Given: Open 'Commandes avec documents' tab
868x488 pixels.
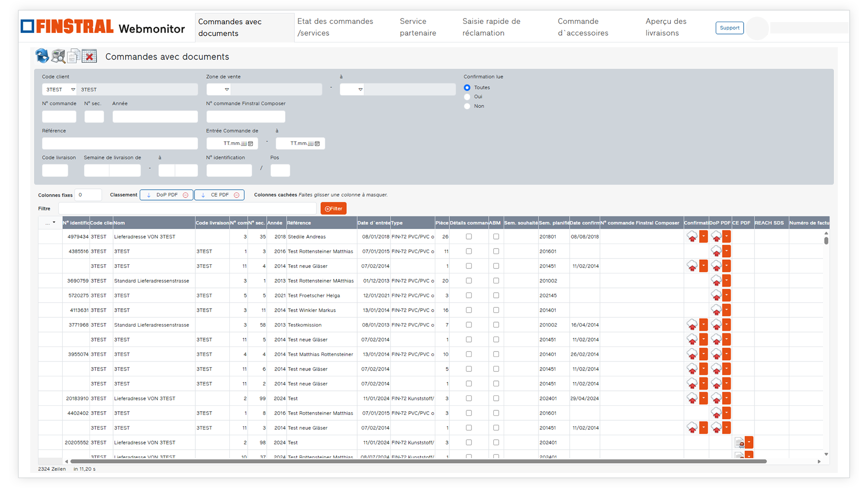Looking at the screenshot, I should click(245, 28).
